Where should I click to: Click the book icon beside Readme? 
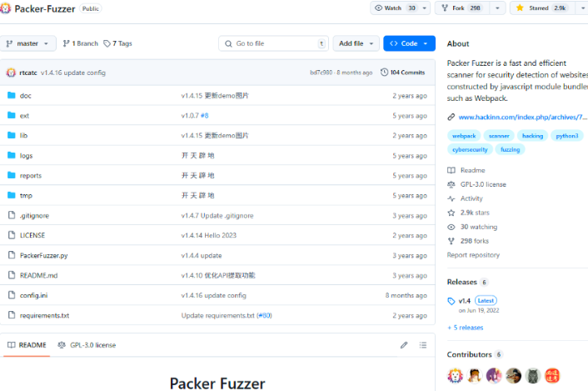click(x=451, y=170)
